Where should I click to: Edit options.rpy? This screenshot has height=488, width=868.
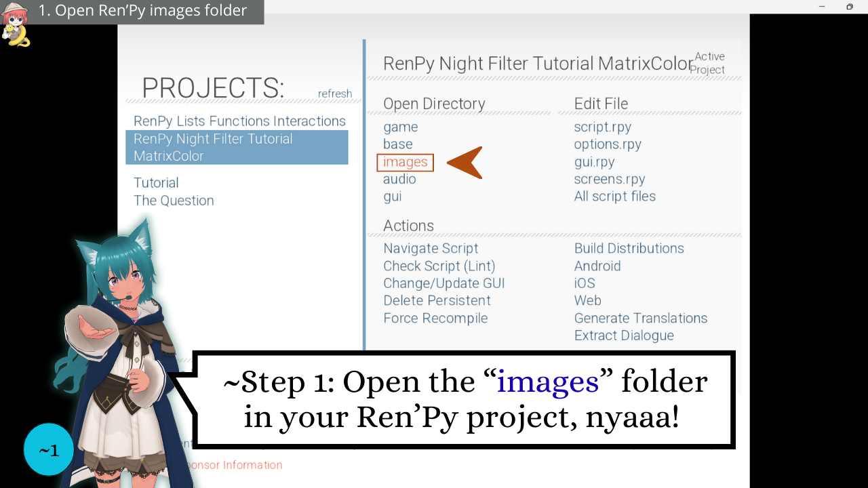(607, 144)
